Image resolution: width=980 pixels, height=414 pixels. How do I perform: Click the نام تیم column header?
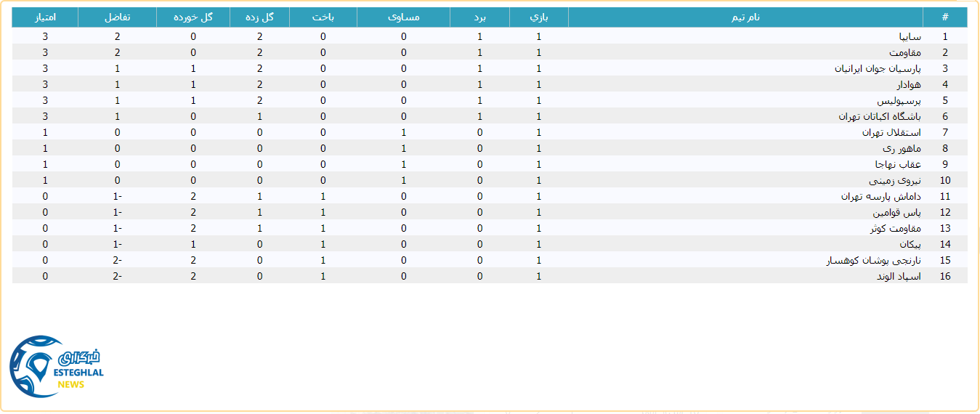point(745,17)
